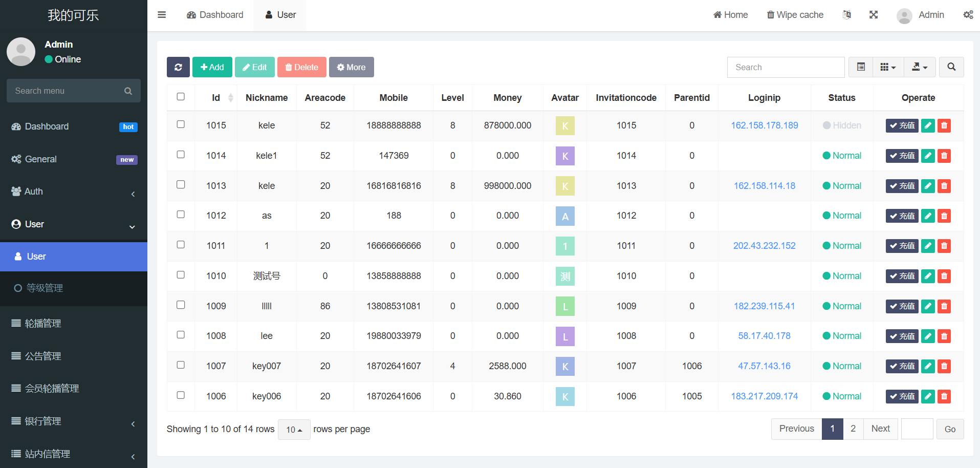Click the table Search input field
The image size is (980, 468).
tap(786, 67)
